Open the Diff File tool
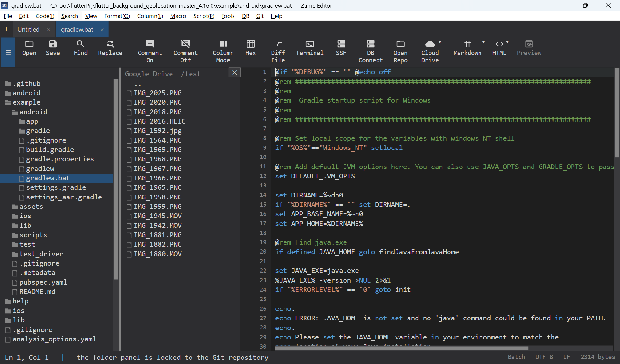 coord(278,52)
